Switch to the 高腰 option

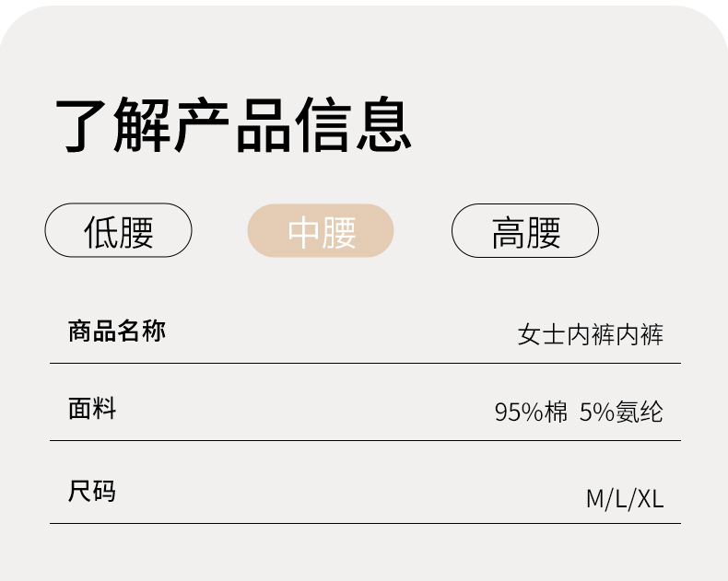pos(525,230)
